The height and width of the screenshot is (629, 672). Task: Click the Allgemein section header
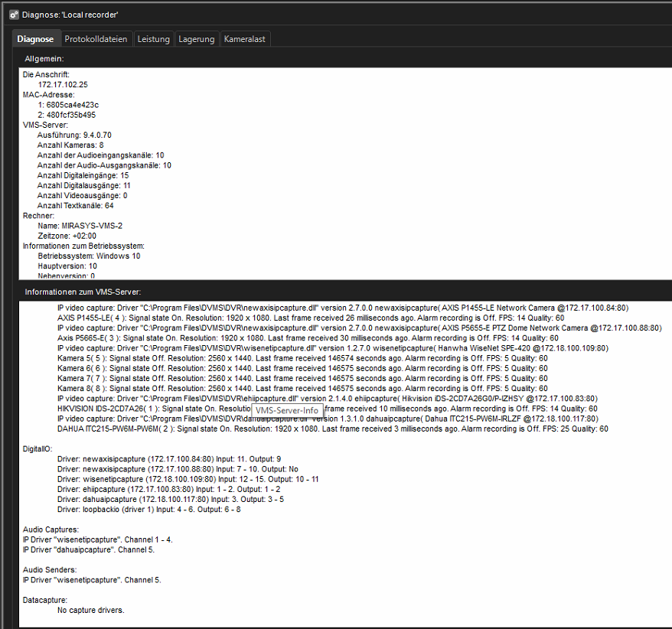[44, 58]
